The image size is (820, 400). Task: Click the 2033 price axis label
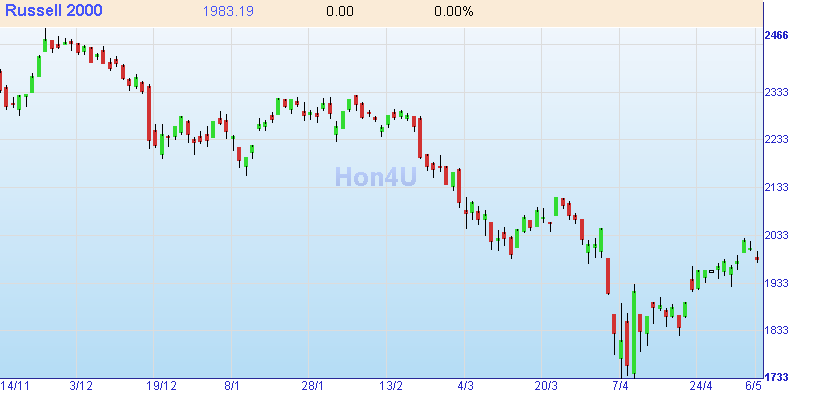coord(777,235)
